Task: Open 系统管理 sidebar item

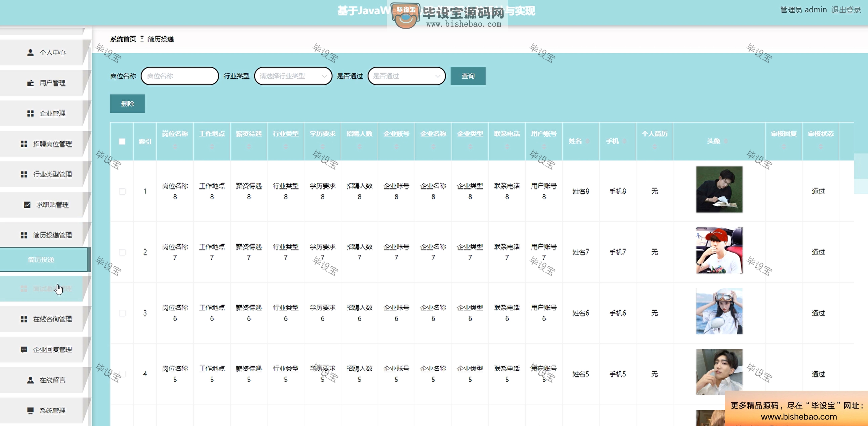Action: (x=46, y=411)
